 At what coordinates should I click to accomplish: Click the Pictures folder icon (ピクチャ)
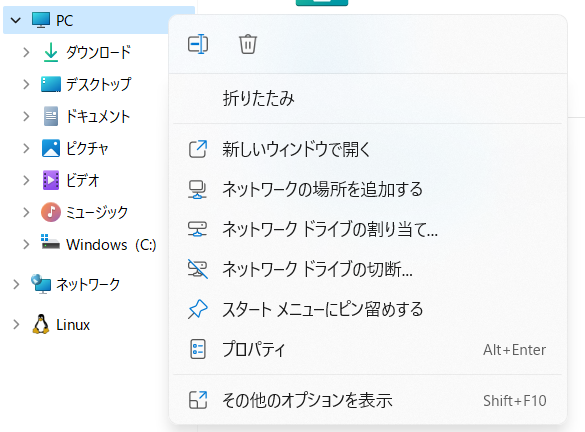pyautogui.click(x=51, y=148)
